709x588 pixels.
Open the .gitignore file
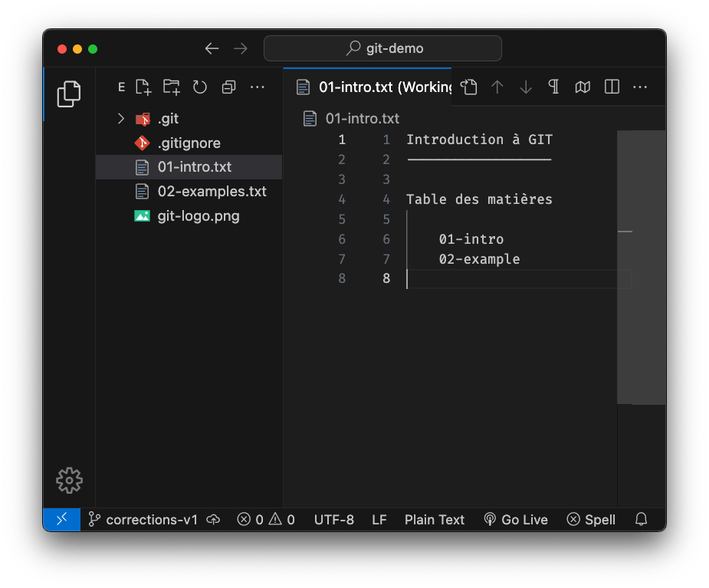click(x=189, y=143)
